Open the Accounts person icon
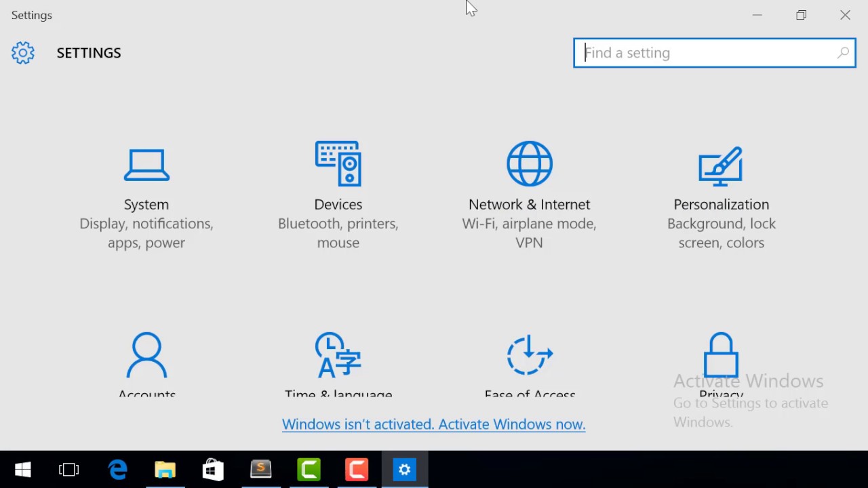Viewport: 868px width, 488px height. pos(146,354)
